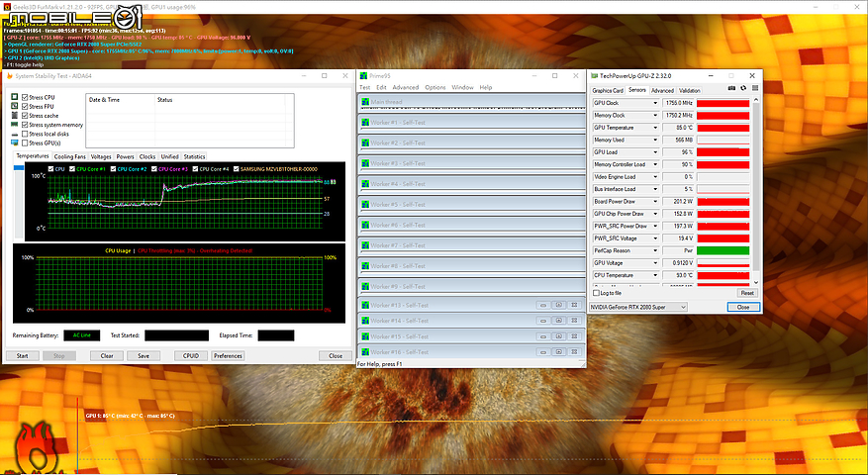Viewport: 868px width, 475px height.
Task: Toggle CPU Core #1 graph checkbox
Action: (72, 169)
